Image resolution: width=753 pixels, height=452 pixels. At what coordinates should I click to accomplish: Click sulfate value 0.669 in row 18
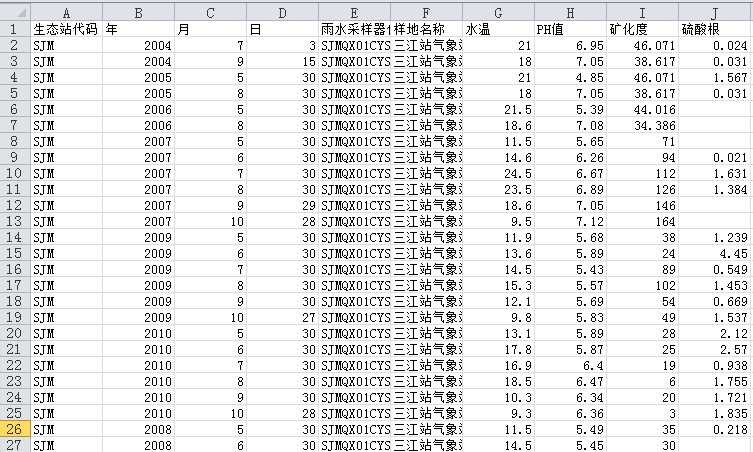click(x=716, y=302)
